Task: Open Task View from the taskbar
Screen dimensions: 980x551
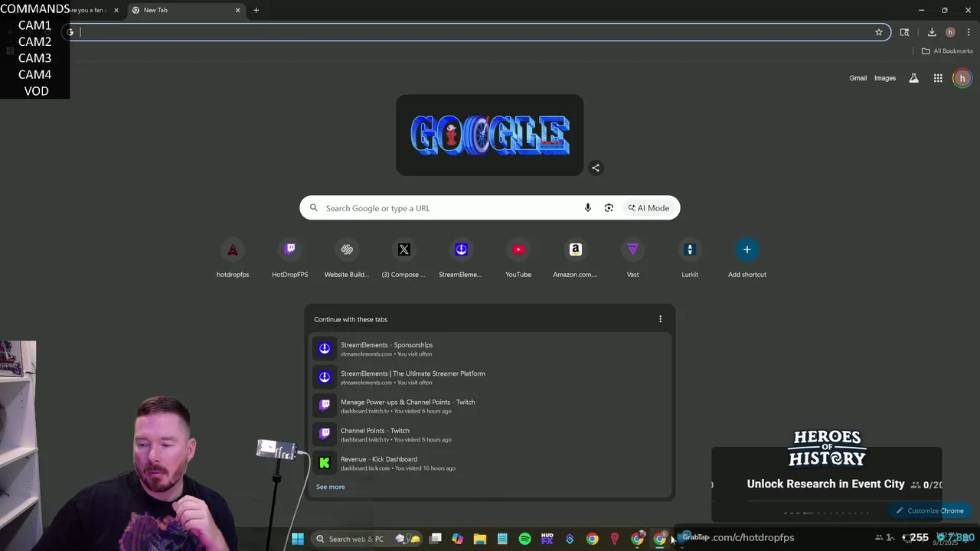Action: pos(436,539)
